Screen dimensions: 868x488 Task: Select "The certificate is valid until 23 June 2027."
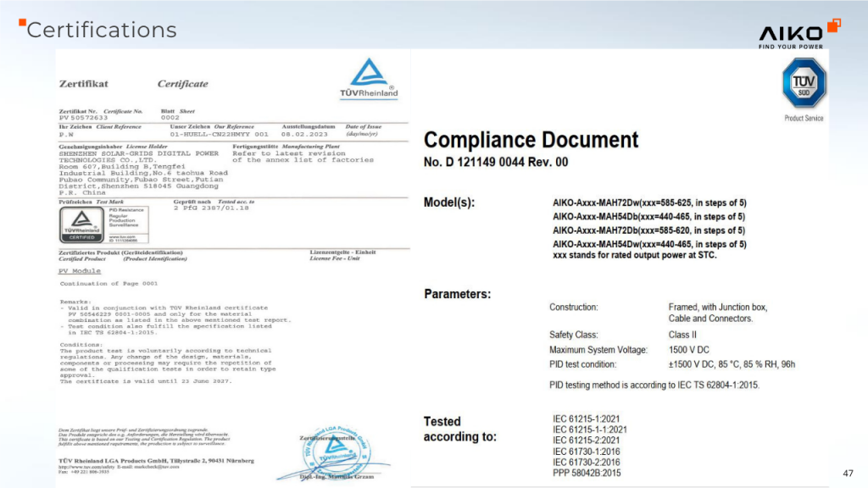coord(146,381)
